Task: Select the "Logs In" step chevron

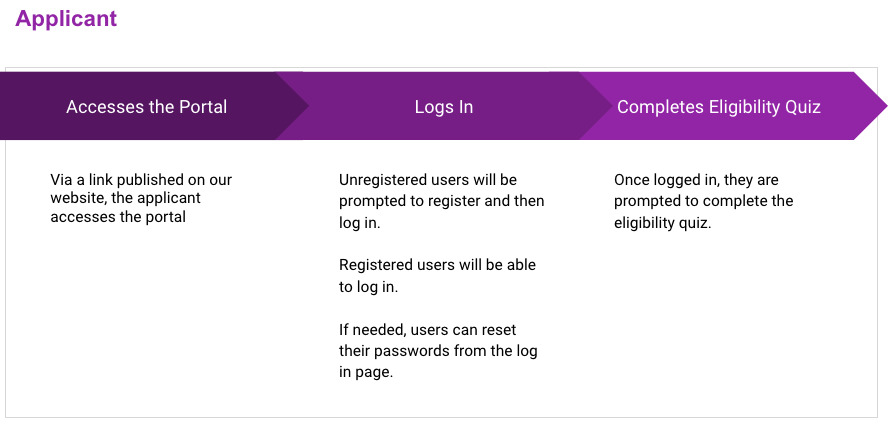Action: (x=444, y=107)
